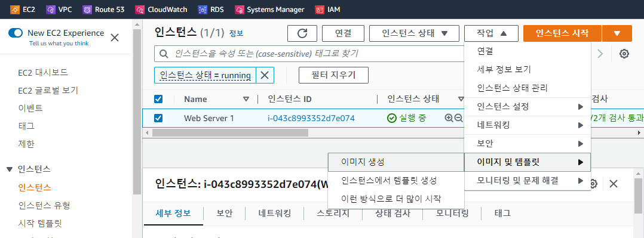
Task: Open 시작 템플릿 in sidebar
Action: point(40,223)
